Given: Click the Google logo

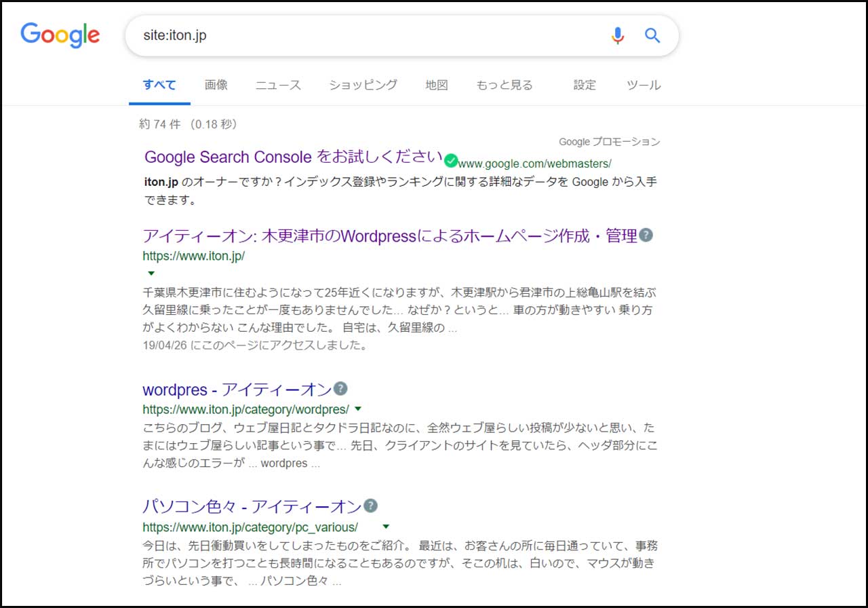Looking at the screenshot, I should tap(60, 35).
